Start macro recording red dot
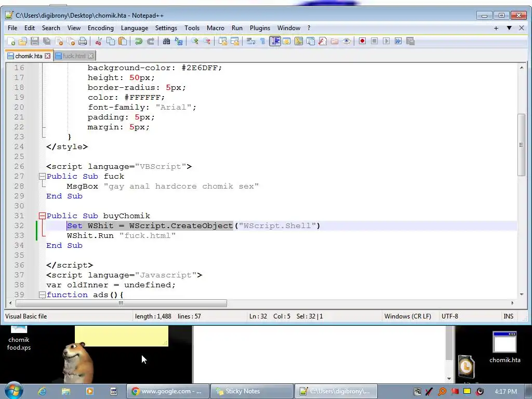Image resolution: width=532 pixels, height=399 pixels. pyautogui.click(x=362, y=42)
